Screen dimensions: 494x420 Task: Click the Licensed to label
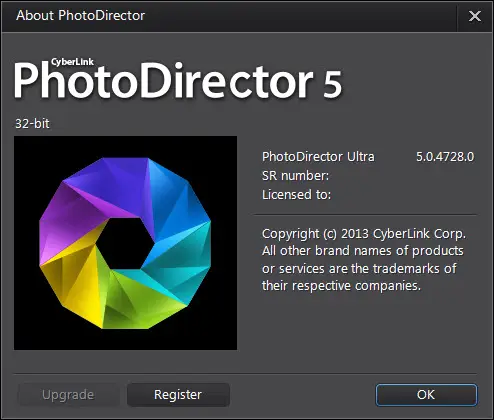296,194
